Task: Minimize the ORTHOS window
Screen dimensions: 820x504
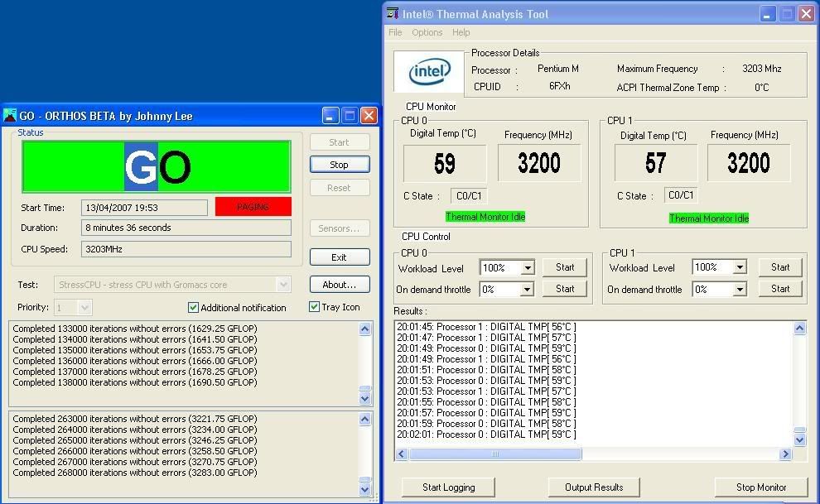Action: point(330,116)
